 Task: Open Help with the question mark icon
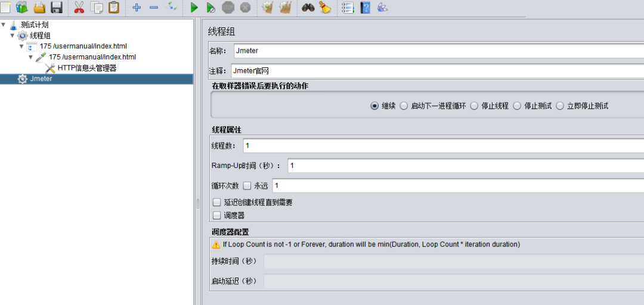(365, 7)
